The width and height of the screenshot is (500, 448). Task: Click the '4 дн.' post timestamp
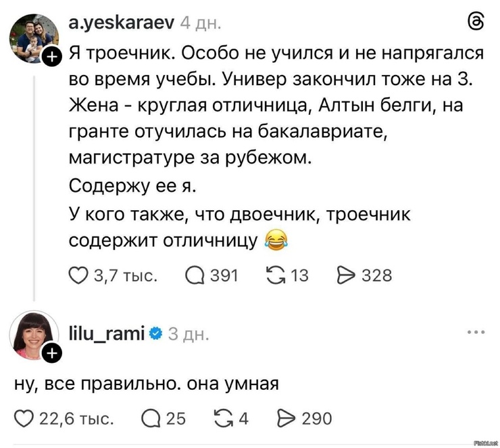tap(200, 25)
